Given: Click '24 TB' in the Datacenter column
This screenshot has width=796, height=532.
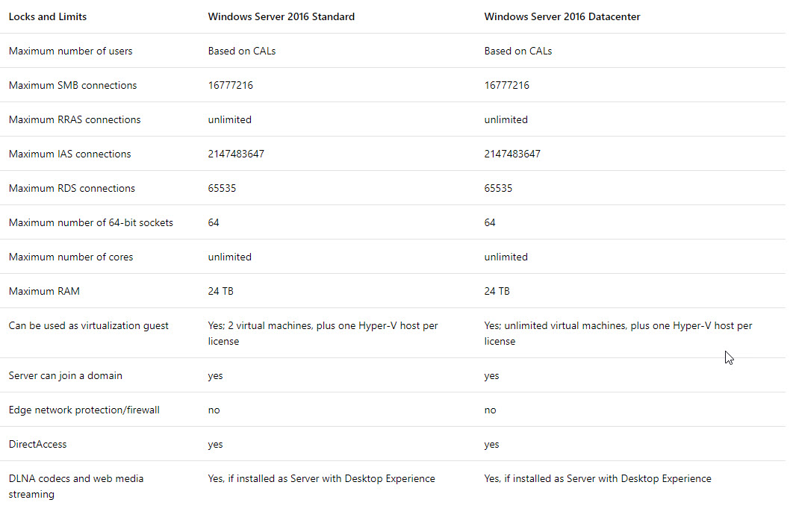Looking at the screenshot, I should click(497, 292).
